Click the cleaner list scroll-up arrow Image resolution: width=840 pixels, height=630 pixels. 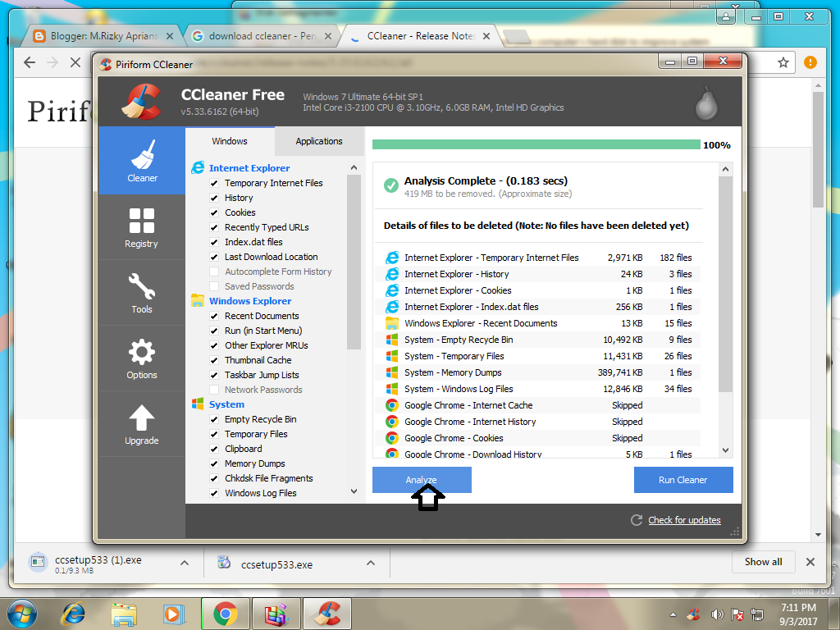354,167
